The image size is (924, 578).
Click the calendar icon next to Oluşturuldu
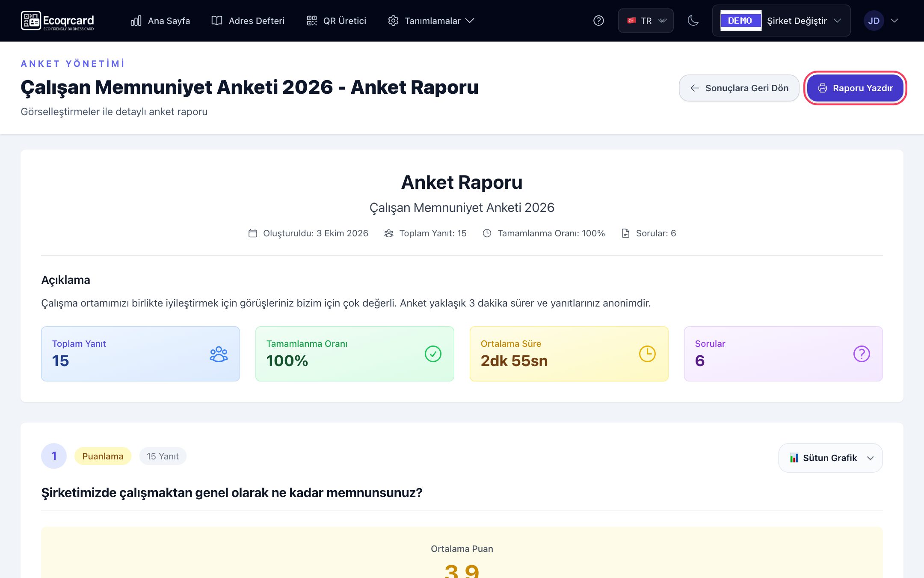[253, 233]
